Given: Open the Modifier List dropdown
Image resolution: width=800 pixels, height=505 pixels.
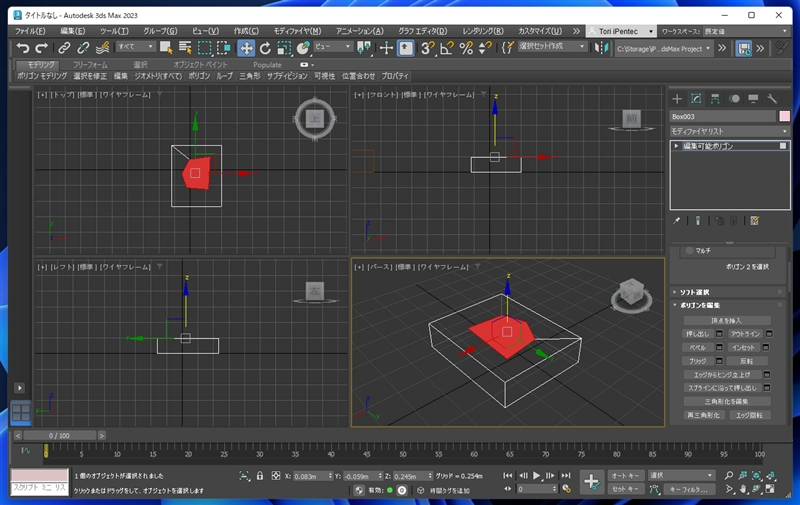Looking at the screenshot, I should (730, 131).
